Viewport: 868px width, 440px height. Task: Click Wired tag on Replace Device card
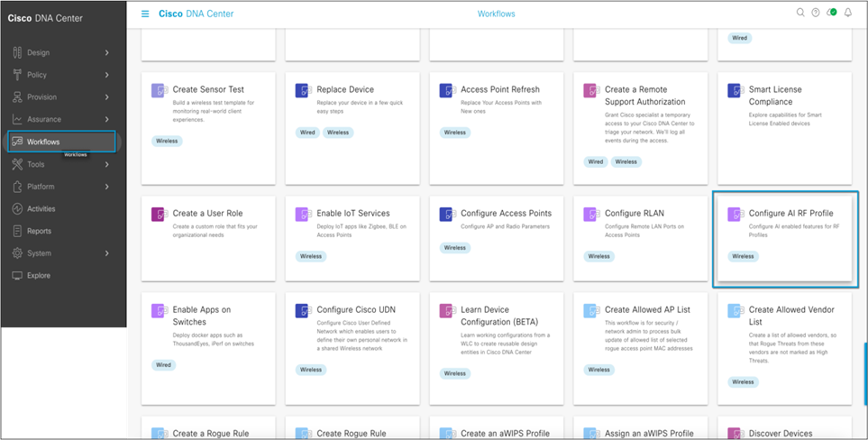point(307,133)
